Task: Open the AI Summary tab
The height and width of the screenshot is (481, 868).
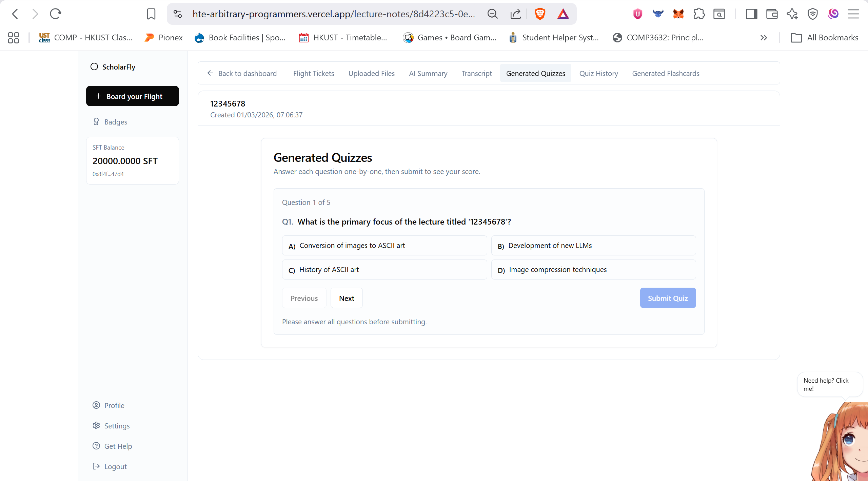Action: point(428,73)
